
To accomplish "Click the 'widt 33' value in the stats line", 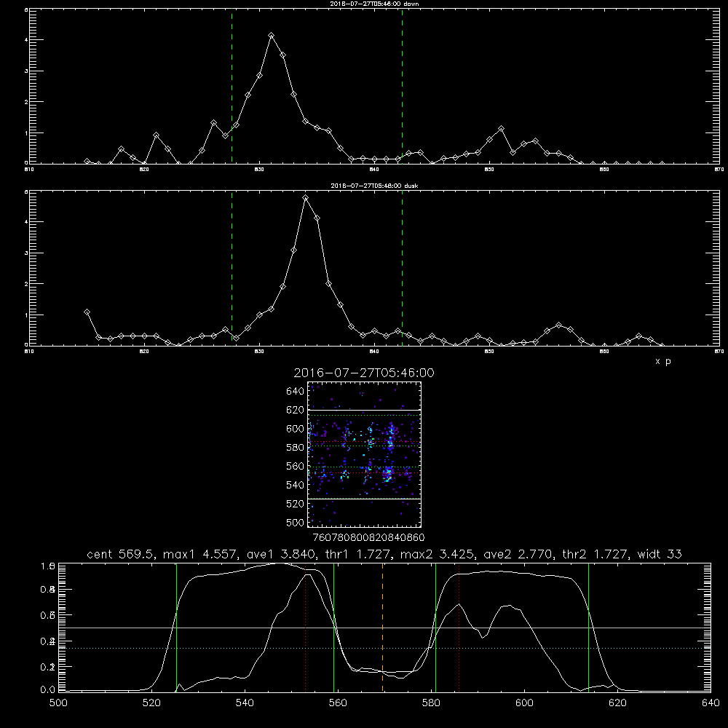I will tap(660, 554).
